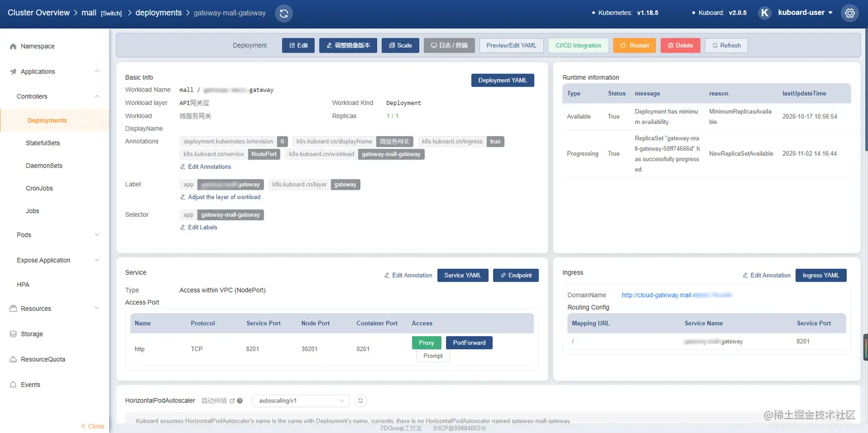Click Cluster Overview breadcrumb
868x433 pixels.
tap(38, 13)
